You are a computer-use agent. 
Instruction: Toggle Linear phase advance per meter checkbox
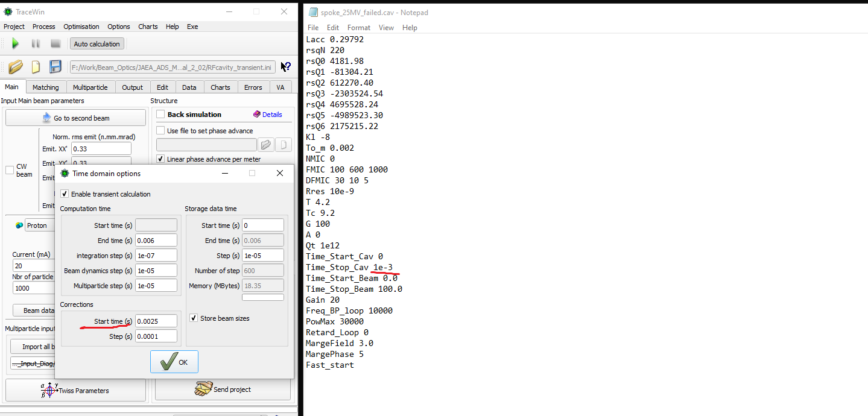160,159
